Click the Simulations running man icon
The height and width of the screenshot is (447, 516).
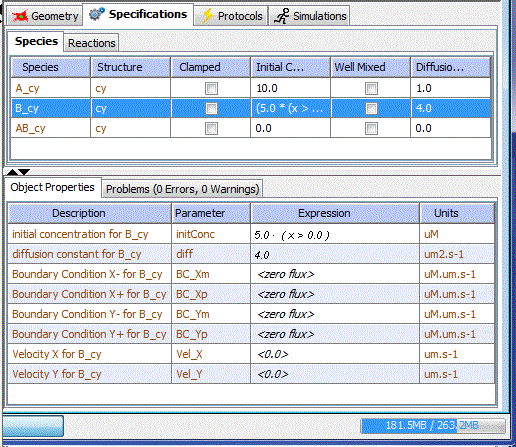tap(282, 16)
